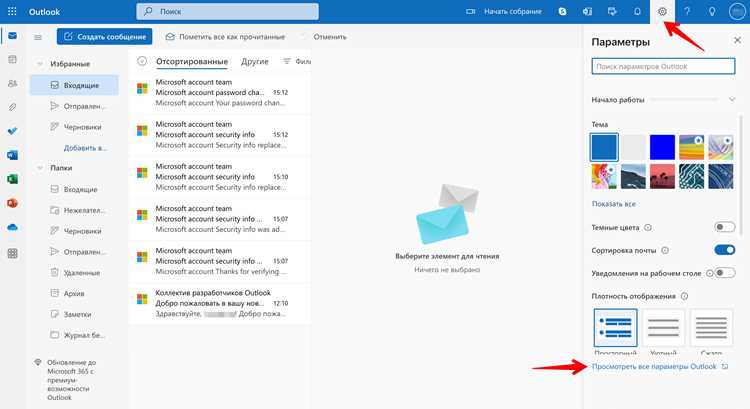The image size is (750, 409).
Task: Collapse the Папки folder group
Action: click(40, 168)
